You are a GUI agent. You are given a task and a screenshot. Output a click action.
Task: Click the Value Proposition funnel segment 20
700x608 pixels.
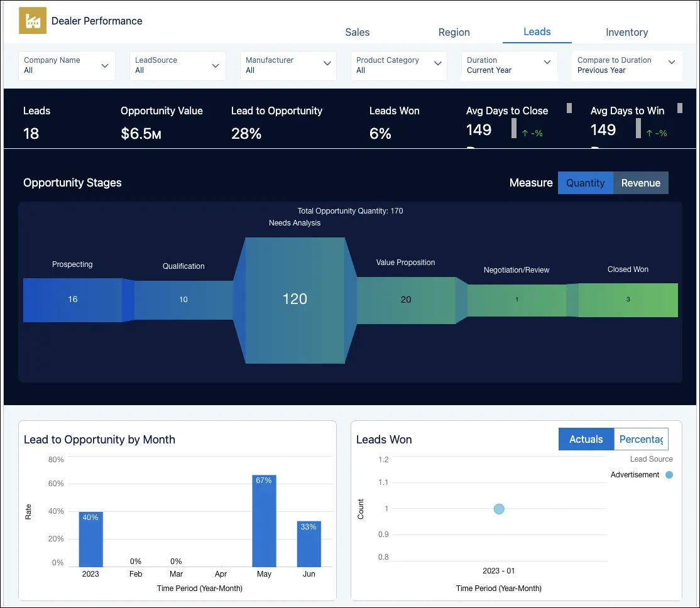(x=405, y=300)
